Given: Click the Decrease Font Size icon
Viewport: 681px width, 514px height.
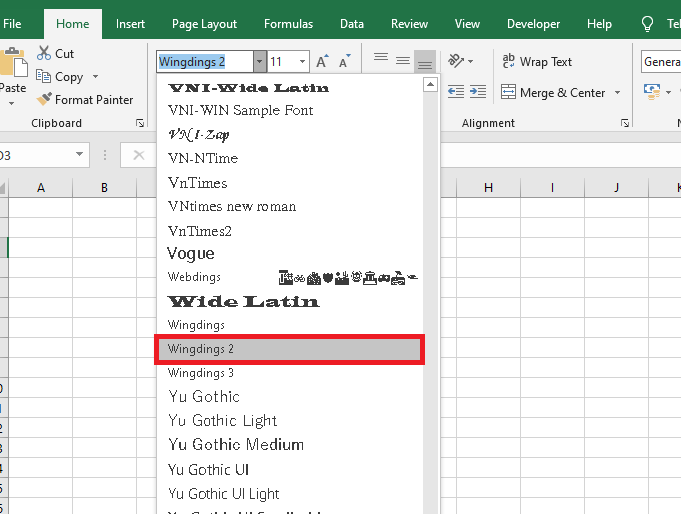Looking at the screenshot, I should pyautogui.click(x=345, y=62).
